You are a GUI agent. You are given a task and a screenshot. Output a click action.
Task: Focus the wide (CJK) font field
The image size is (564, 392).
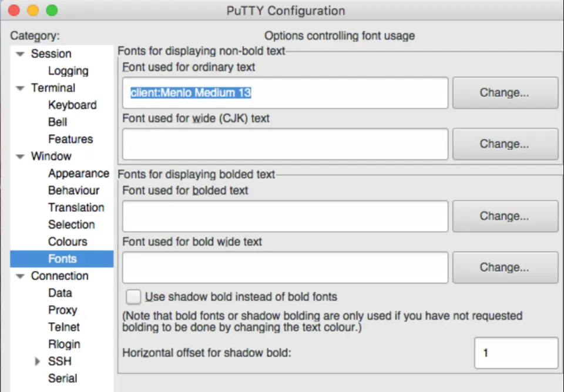(x=286, y=144)
